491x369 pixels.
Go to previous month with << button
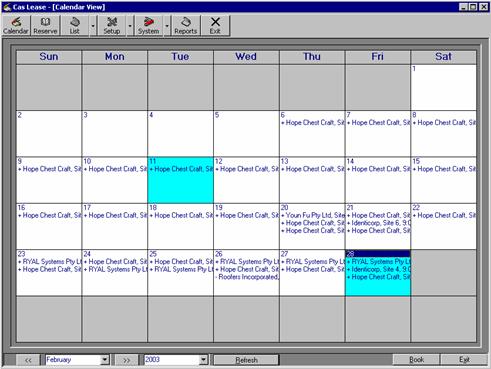pos(28,360)
